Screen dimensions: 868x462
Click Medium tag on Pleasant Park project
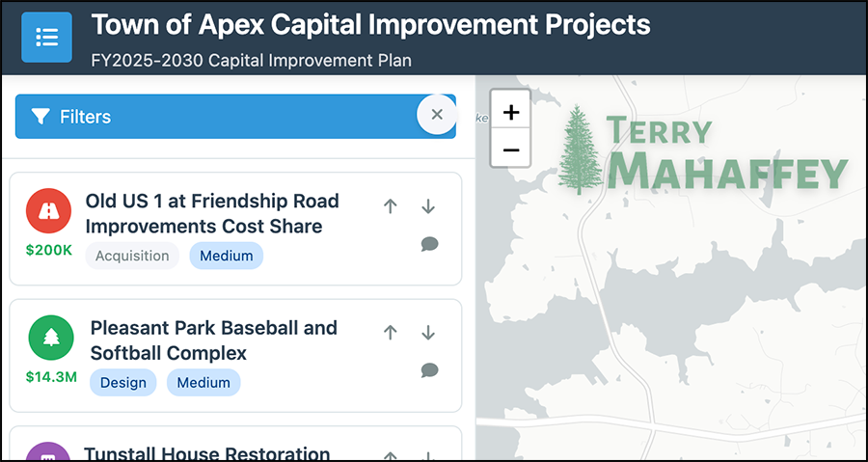click(203, 382)
